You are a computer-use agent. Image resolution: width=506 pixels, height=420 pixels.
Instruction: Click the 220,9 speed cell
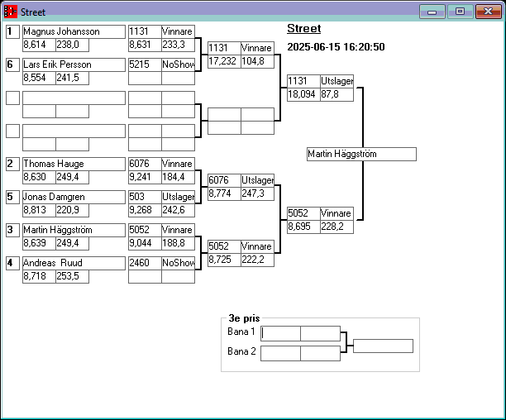tap(72, 210)
